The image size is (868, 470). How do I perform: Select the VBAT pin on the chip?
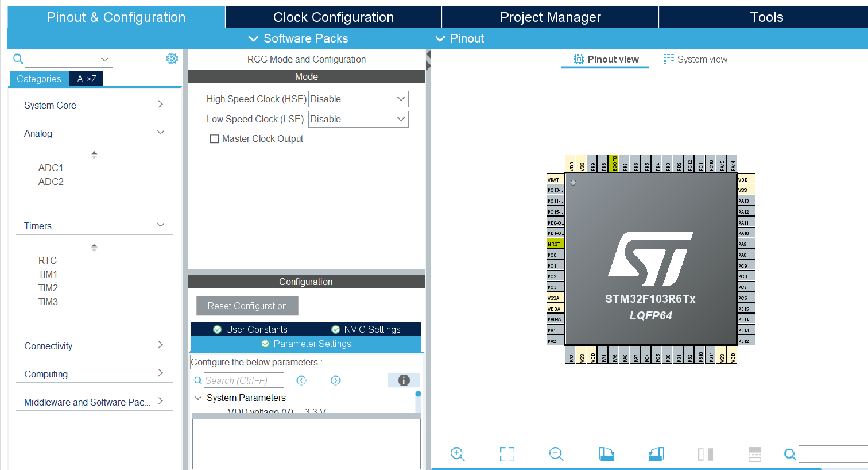[555, 179]
